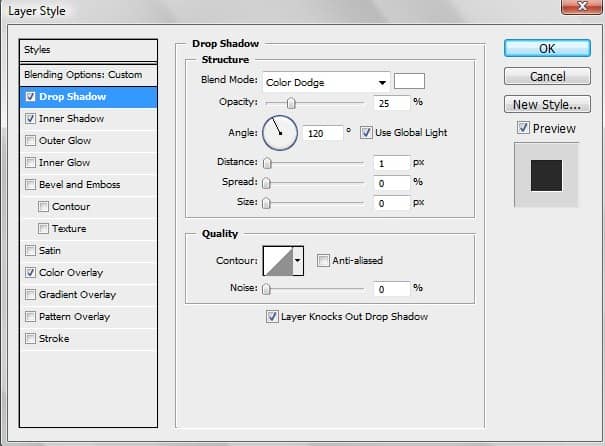This screenshot has height=446, width=605.
Task: Uncheck the Drop Shadow style checkbox
Action: [x=30, y=96]
